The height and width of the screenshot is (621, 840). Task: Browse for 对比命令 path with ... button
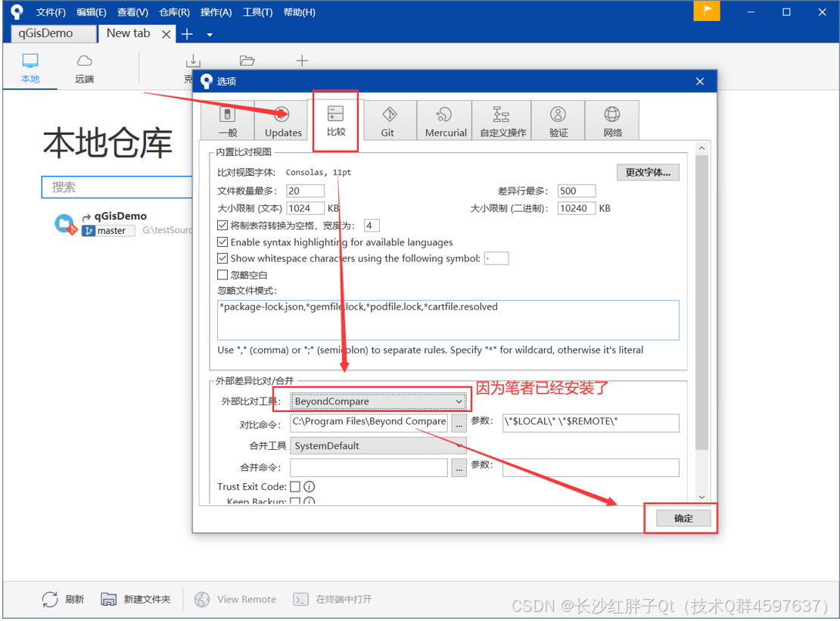point(459,423)
